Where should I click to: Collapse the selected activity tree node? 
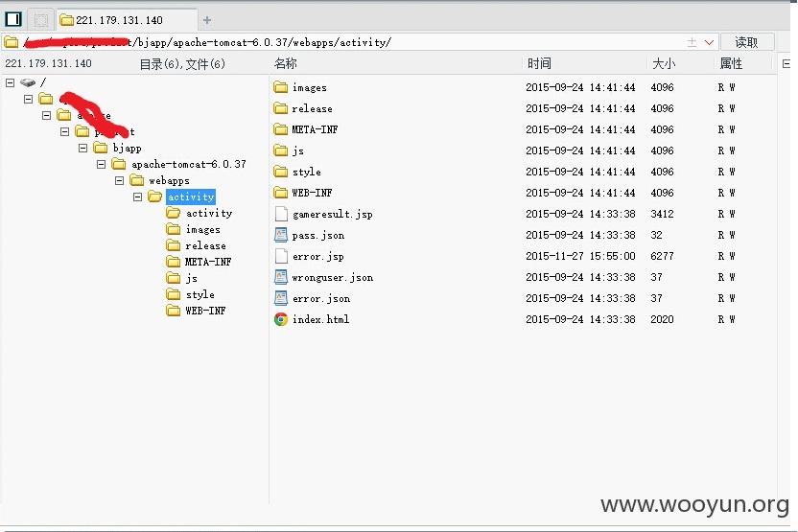138,197
